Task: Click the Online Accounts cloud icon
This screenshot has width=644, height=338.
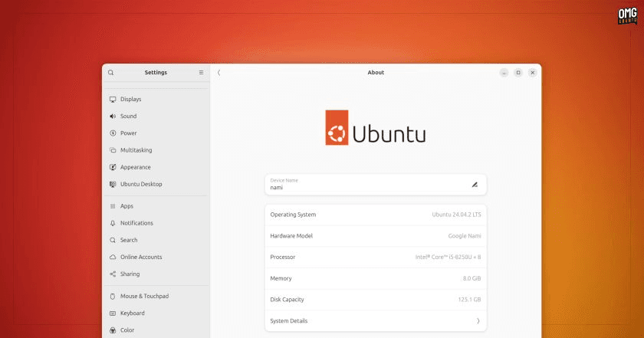Action: 113,257
